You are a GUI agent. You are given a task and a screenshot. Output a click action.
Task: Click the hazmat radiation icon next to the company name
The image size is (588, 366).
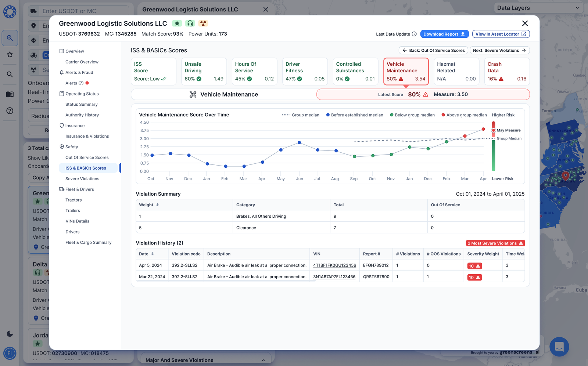coord(203,23)
